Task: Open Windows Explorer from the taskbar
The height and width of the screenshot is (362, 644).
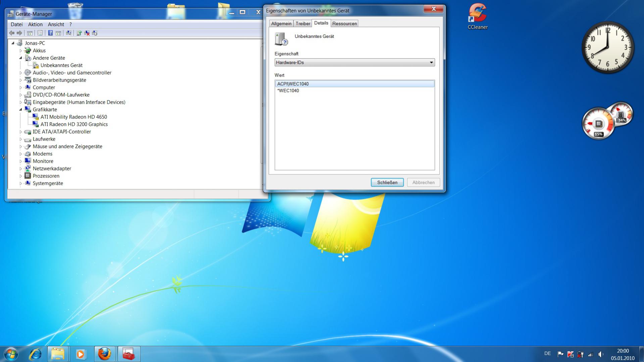Action: click(x=58, y=354)
